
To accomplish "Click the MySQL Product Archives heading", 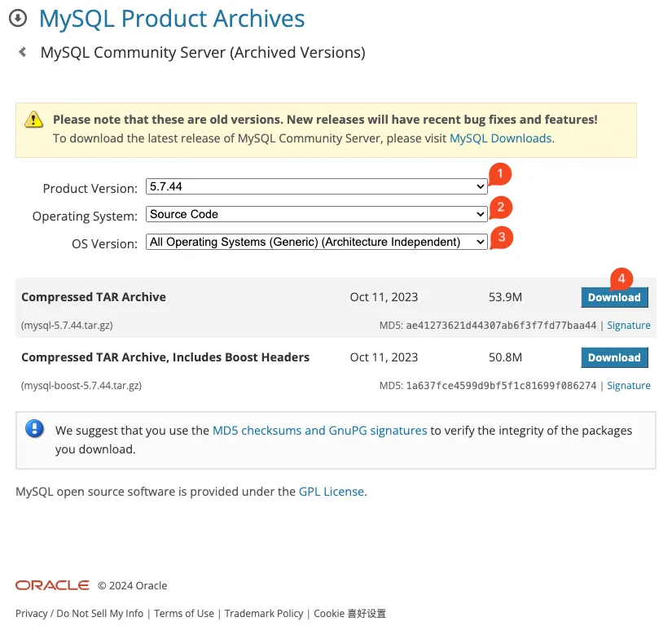I will pos(172,19).
